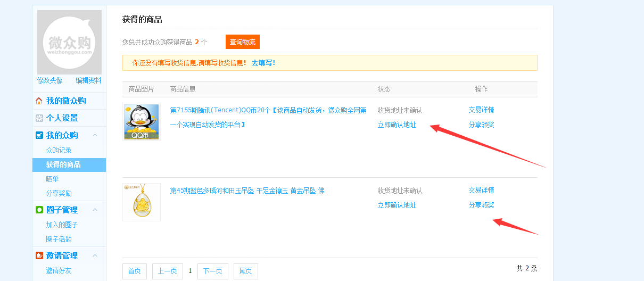
Task: Click the 邀请管理 orange icon
Action: (x=39, y=255)
